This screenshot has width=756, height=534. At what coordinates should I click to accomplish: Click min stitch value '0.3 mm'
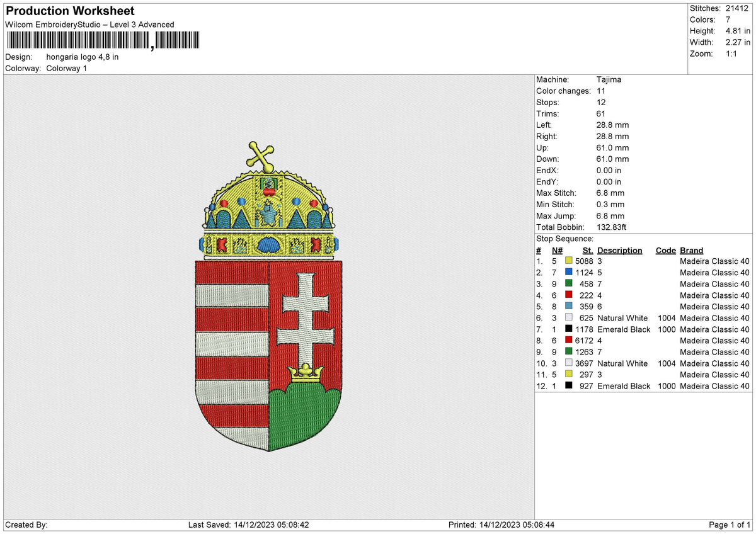pos(610,204)
